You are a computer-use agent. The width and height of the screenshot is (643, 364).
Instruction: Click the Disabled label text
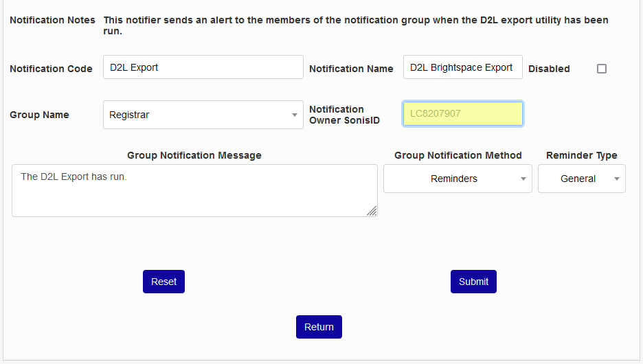[549, 69]
